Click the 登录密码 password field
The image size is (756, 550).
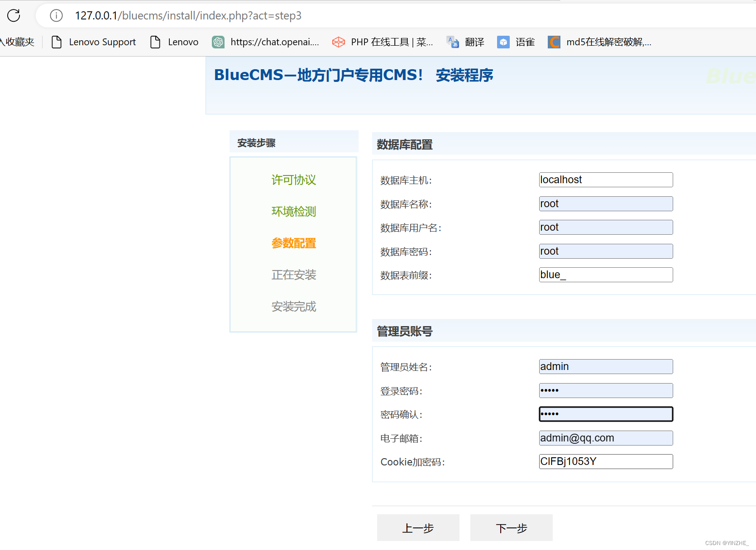click(x=606, y=390)
